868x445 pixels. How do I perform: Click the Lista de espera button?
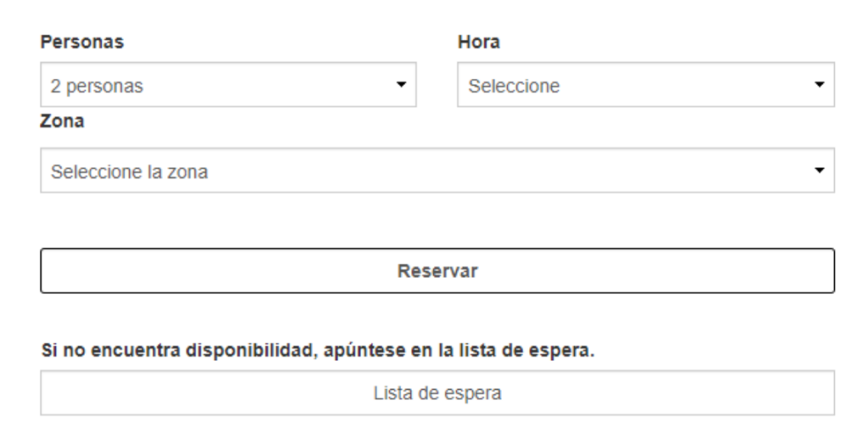[x=437, y=393]
